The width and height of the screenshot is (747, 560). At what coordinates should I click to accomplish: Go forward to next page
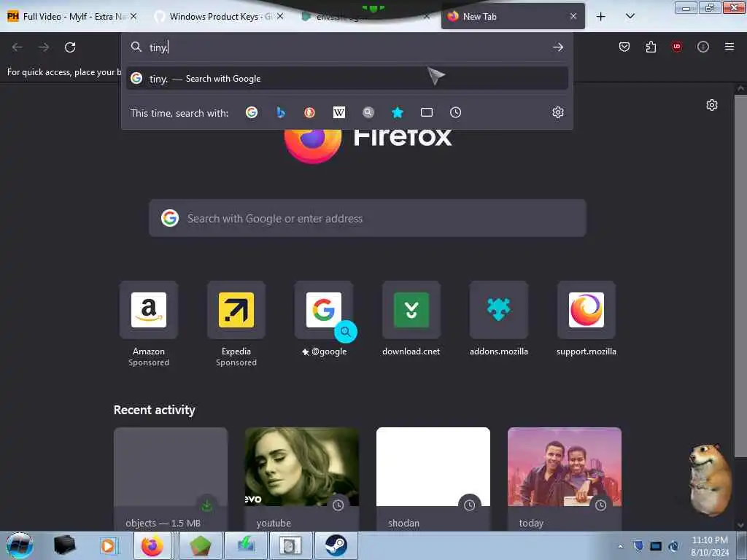(44, 47)
